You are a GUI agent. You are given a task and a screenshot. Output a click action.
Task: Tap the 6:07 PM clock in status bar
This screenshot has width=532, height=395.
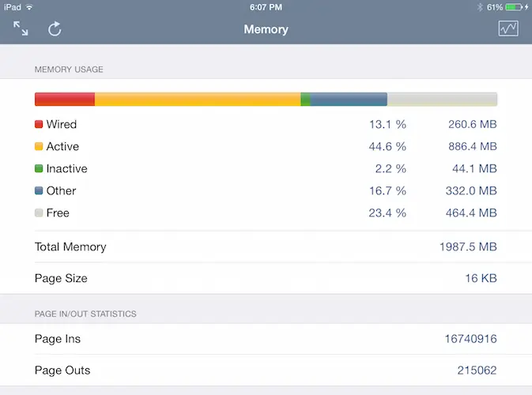(x=266, y=7)
